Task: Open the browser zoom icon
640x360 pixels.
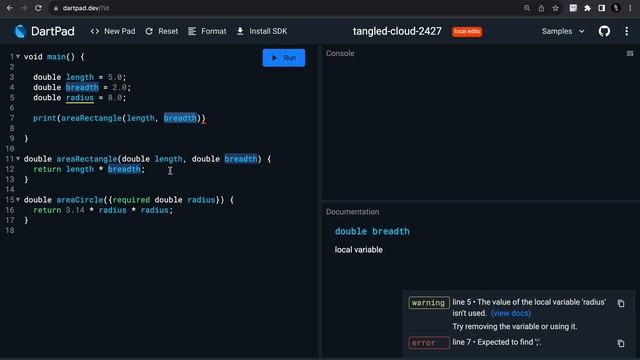Action: [x=527, y=8]
